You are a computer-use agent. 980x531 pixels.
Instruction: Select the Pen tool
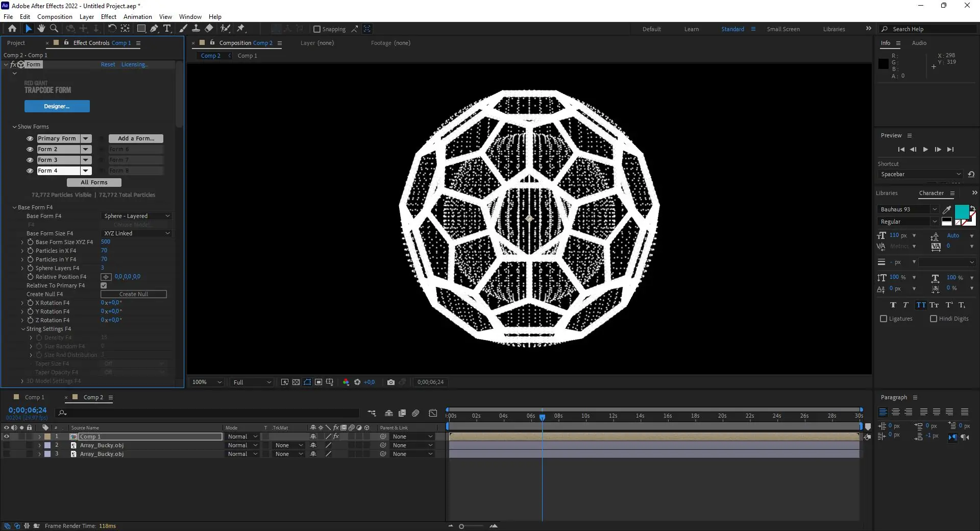tap(154, 29)
